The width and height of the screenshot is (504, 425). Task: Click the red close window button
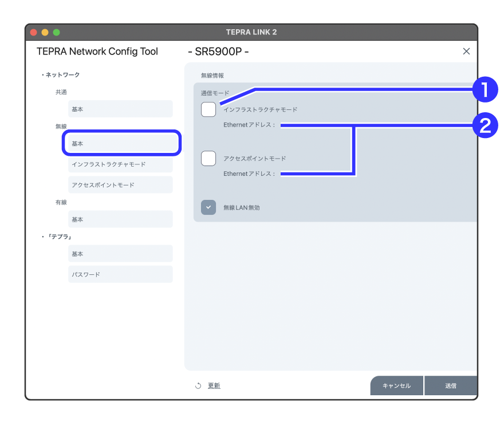coord(34,32)
